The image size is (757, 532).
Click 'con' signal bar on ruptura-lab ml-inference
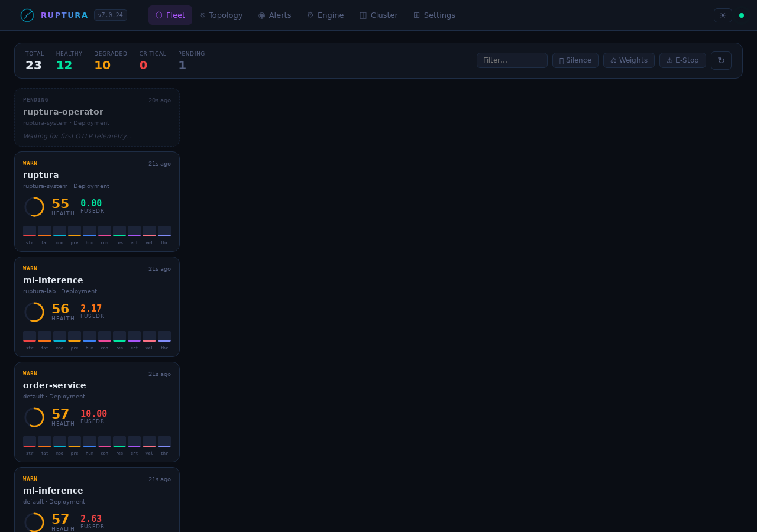click(105, 336)
